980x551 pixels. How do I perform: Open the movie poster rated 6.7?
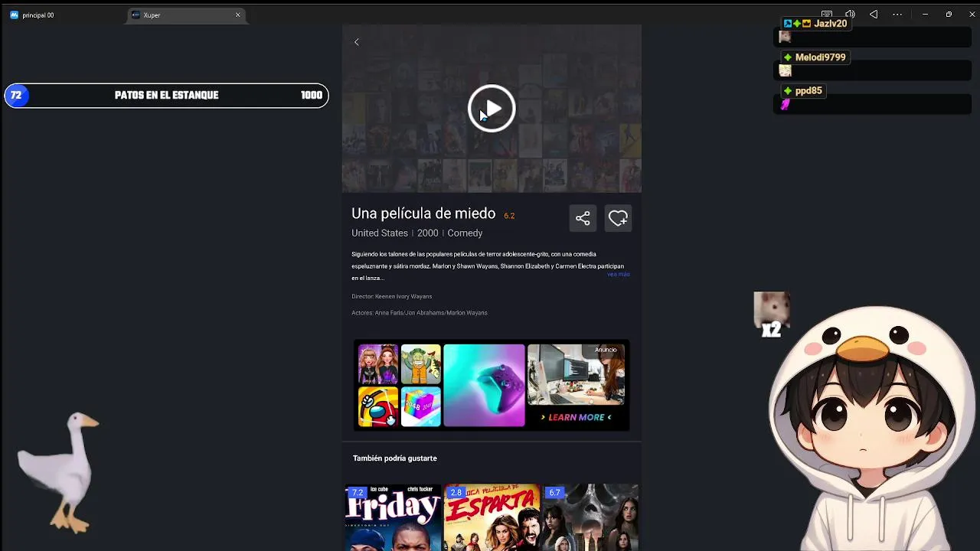click(x=590, y=517)
